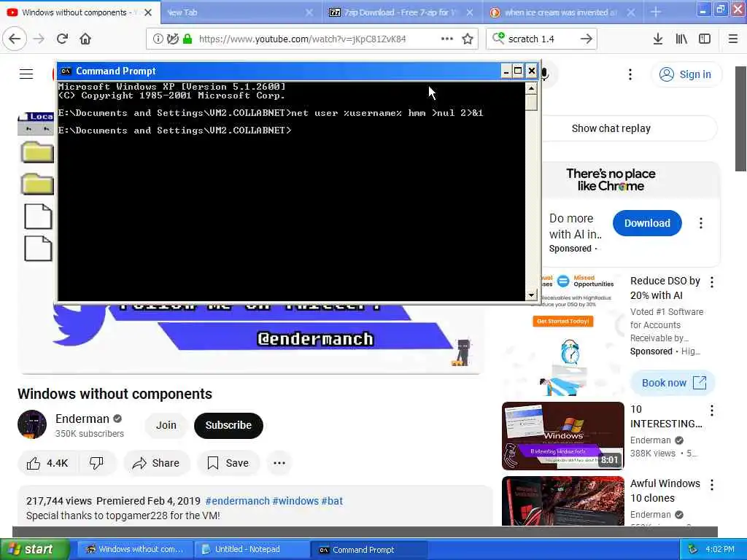
Task: Select Command Prompt taskbar button
Action: point(368,550)
